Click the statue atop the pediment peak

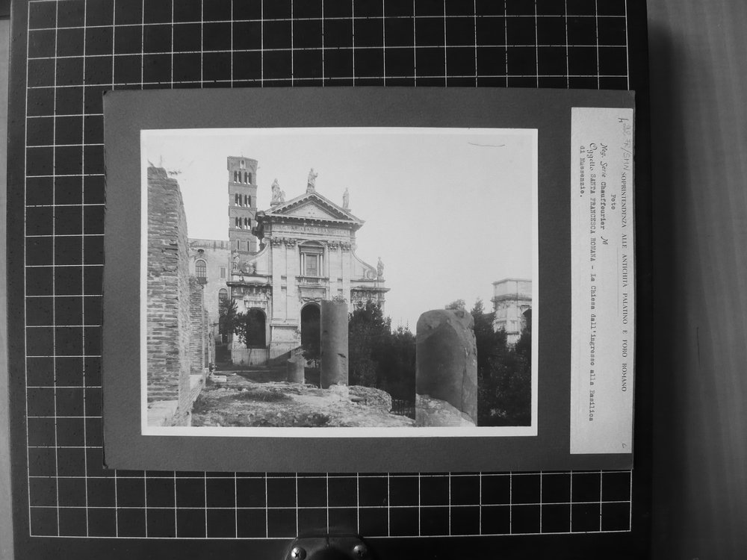coord(311,181)
